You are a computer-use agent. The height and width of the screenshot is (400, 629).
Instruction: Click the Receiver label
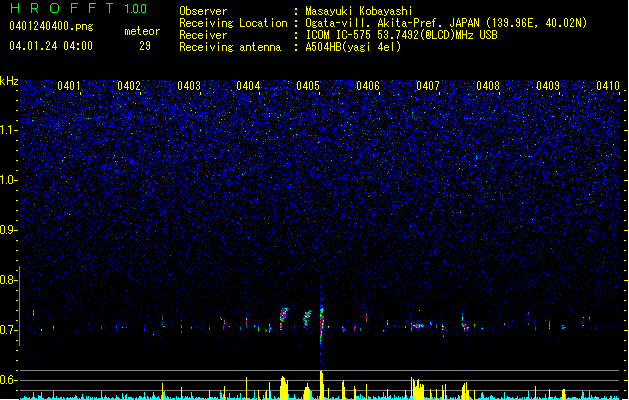(x=203, y=35)
